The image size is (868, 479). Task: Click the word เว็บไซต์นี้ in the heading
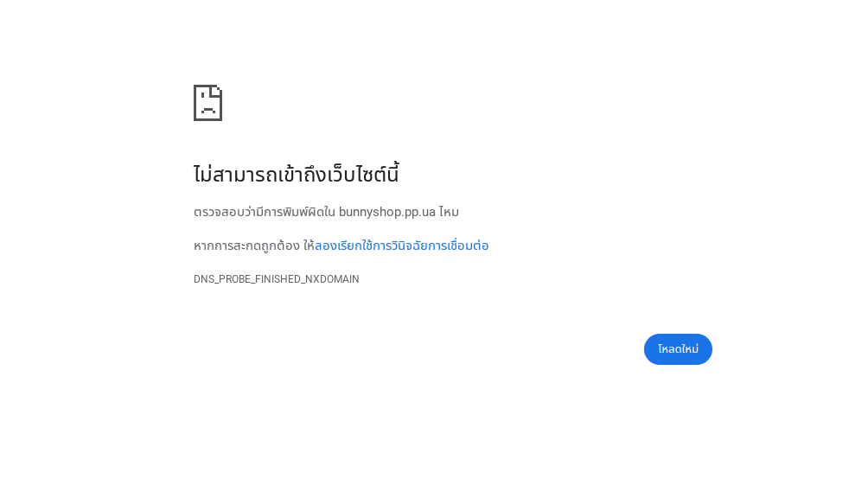362,175
